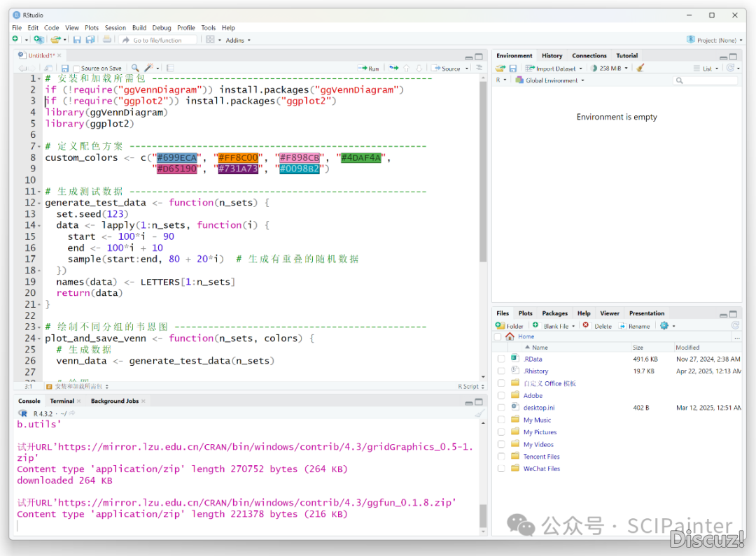This screenshot has width=756, height=556.
Task: Tick the .RData file checkbox
Action: 501,359
